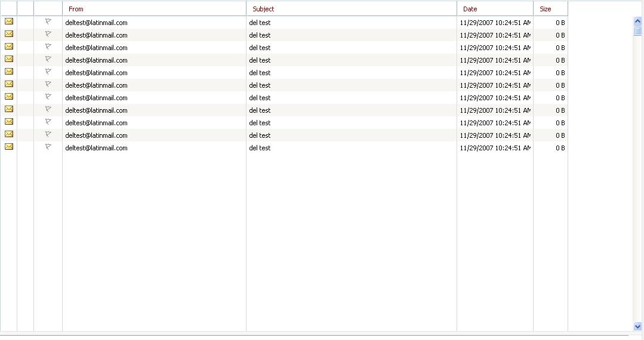Image resolution: width=644 pixels, height=340 pixels.
Task: Select the fourth email's deltest@latinmail.com sender
Action: (x=96, y=60)
